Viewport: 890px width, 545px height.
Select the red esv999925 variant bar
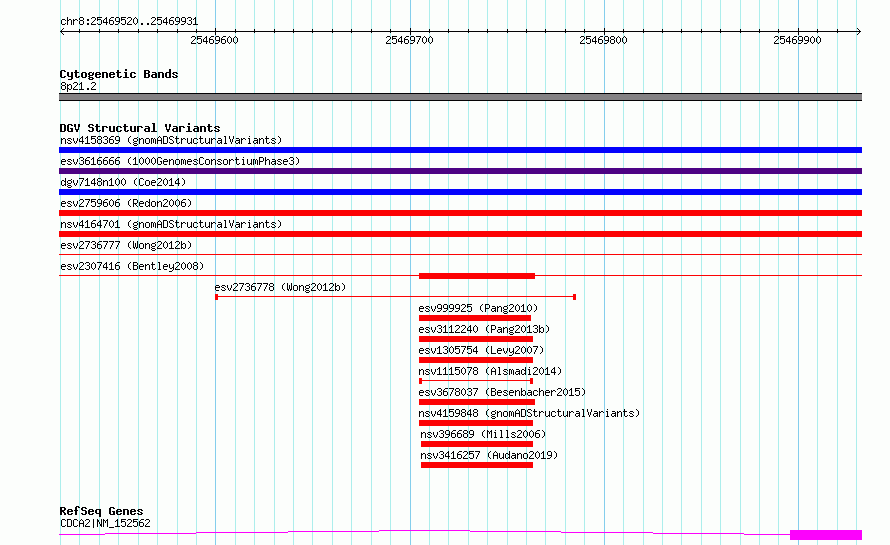475,318
